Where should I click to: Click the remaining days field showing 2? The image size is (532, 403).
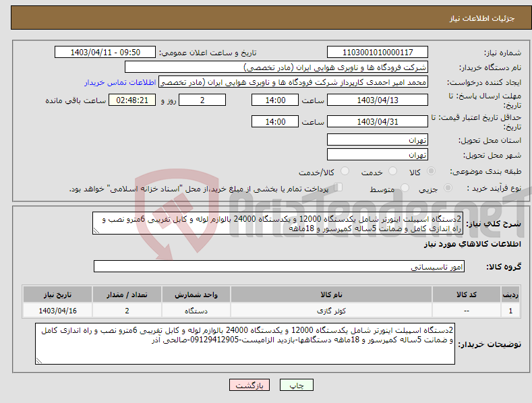coord(202,100)
